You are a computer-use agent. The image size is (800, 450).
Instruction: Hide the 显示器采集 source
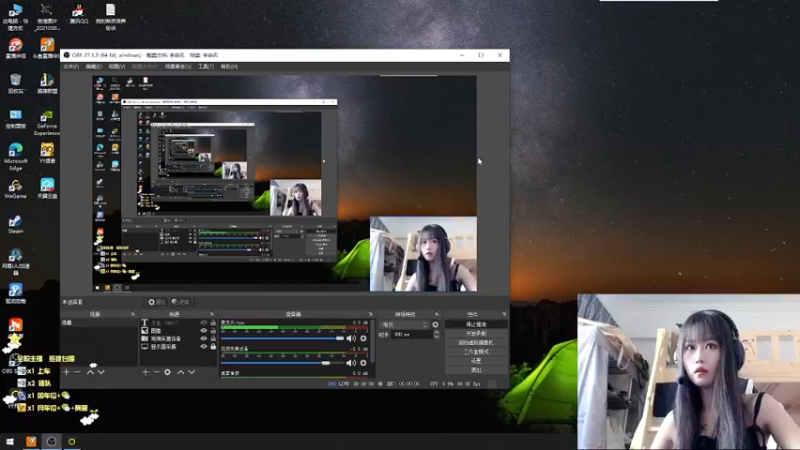[204, 346]
